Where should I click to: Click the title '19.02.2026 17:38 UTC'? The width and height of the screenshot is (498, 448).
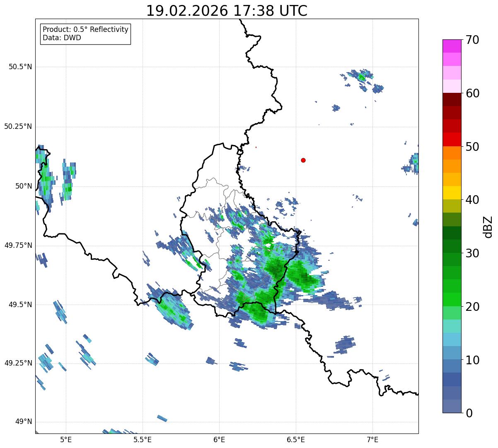227,11
